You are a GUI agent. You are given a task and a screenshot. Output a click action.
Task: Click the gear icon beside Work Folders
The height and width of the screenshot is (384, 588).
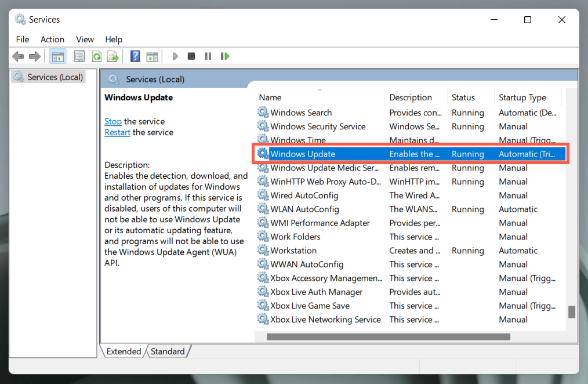pyautogui.click(x=263, y=236)
